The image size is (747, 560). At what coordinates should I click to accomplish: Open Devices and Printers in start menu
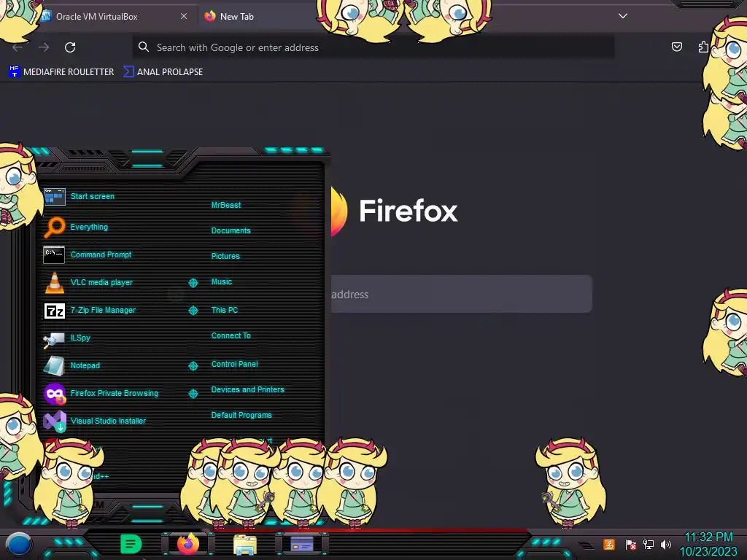pos(248,389)
